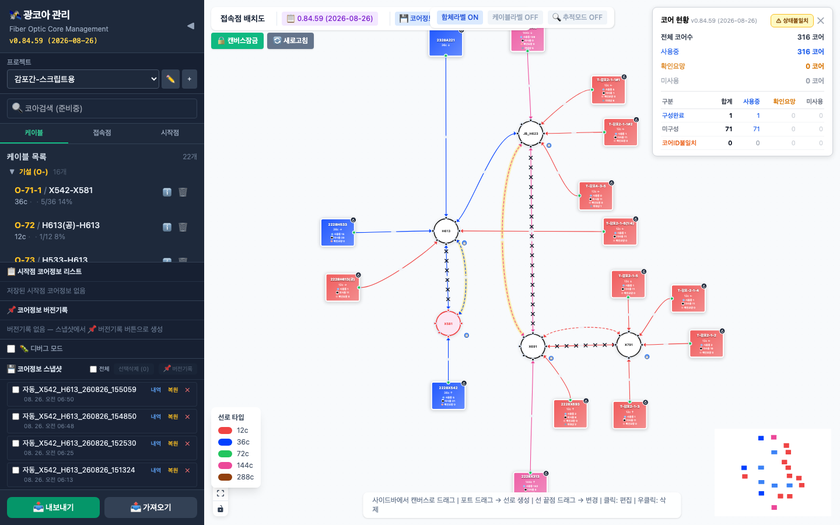
Task: Delete snapshot 자동_X542_H613_260826_155059 with red X
Action: pyautogui.click(x=188, y=390)
